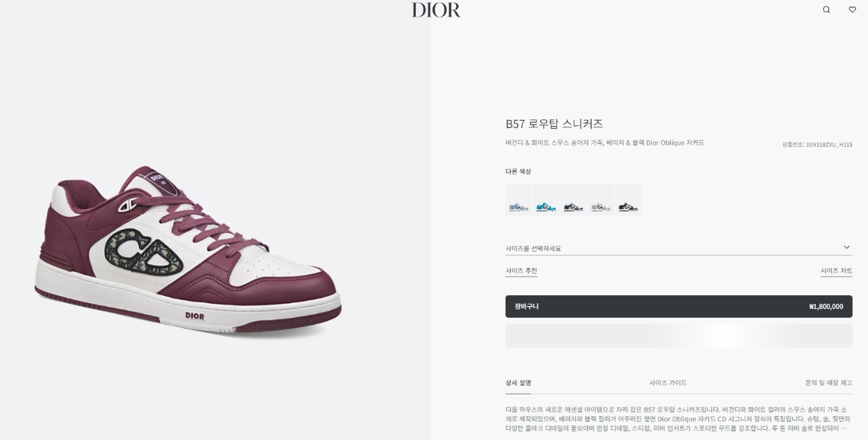
Task: Open the 사이즈를 선택하세요 size dropdown
Action: (678, 247)
